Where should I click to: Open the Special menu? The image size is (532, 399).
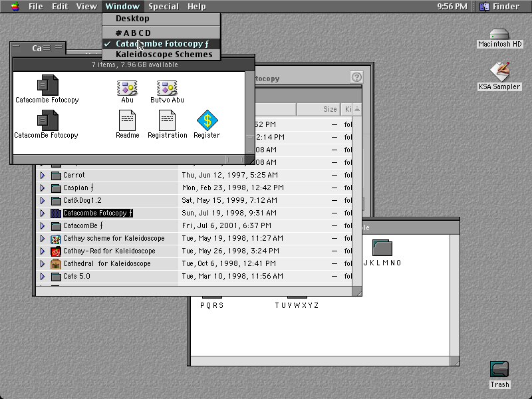click(x=163, y=7)
